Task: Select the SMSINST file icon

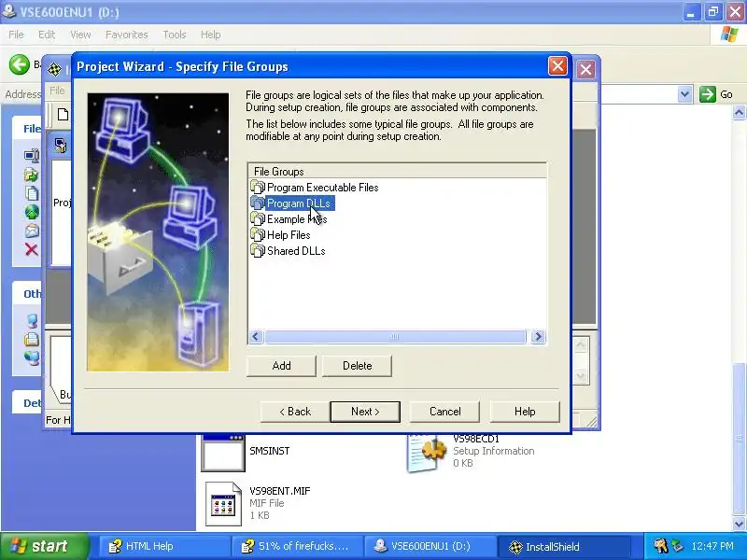Action: pyautogui.click(x=223, y=453)
